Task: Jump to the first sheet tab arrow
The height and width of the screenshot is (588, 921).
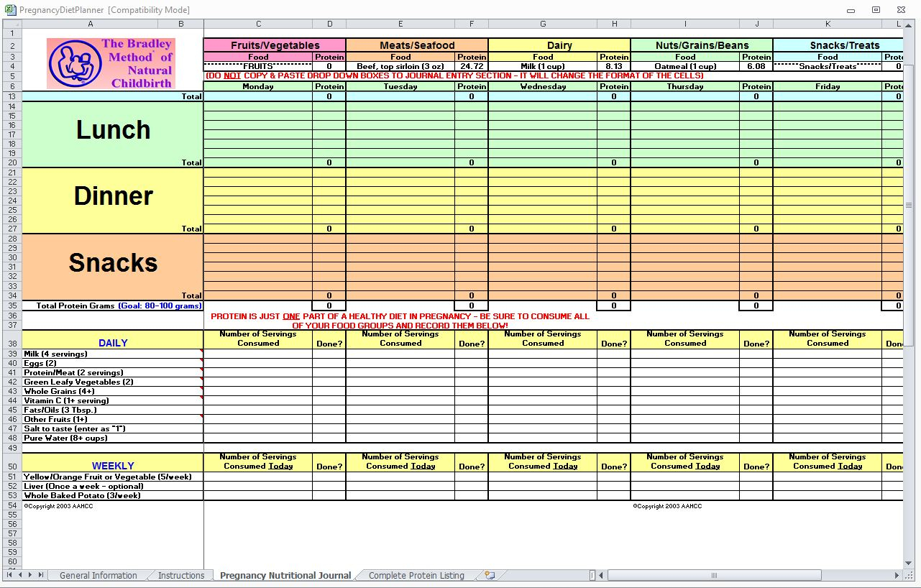Action: 10,575
